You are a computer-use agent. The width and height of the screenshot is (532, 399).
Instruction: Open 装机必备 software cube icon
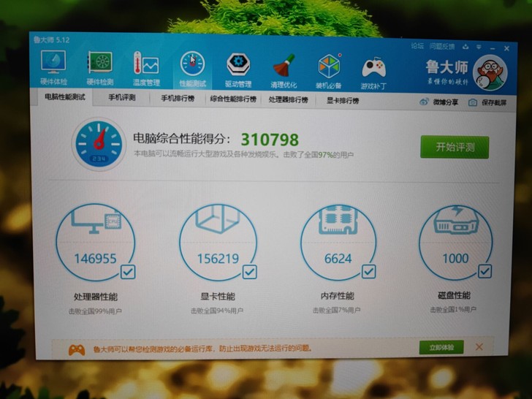point(328,71)
